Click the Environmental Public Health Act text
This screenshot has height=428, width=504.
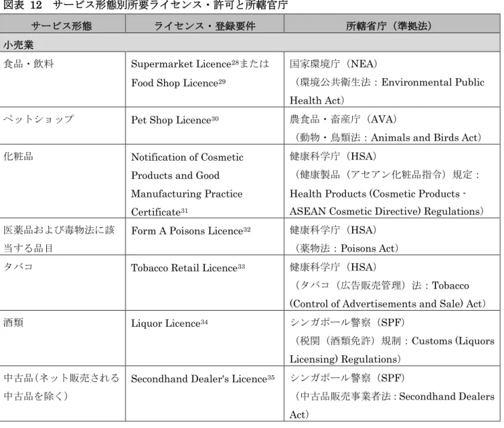(x=387, y=92)
